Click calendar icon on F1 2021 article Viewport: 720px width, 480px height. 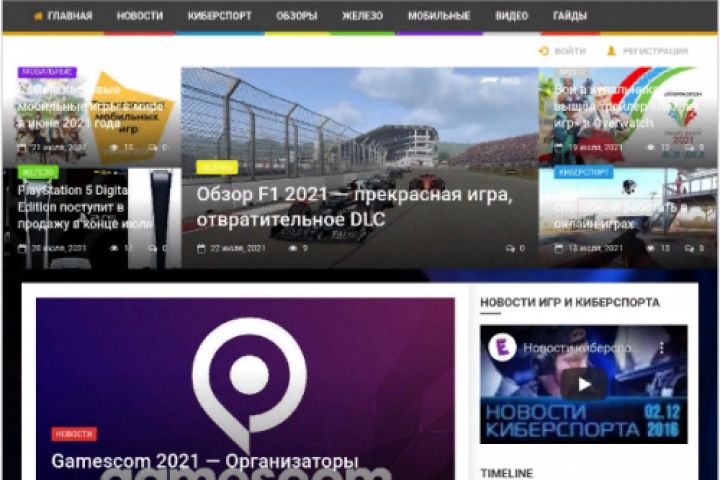201,248
